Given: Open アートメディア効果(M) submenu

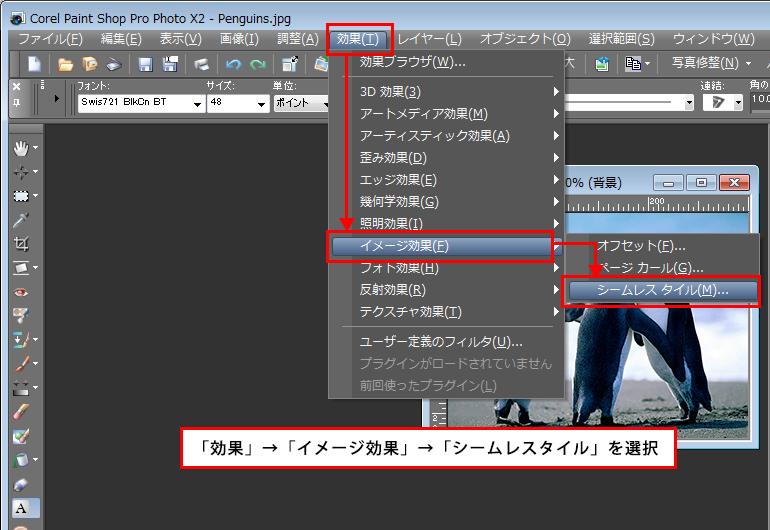Looking at the screenshot, I should (x=447, y=114).
